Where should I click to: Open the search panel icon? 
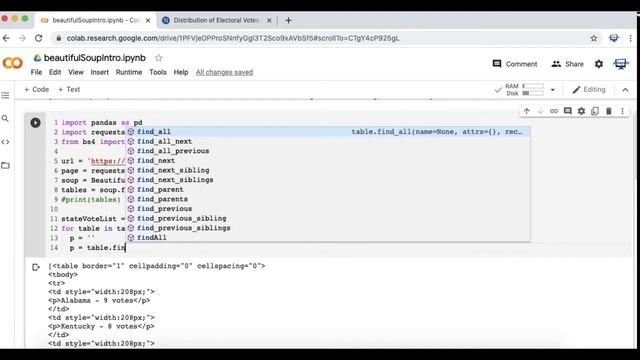5,118
